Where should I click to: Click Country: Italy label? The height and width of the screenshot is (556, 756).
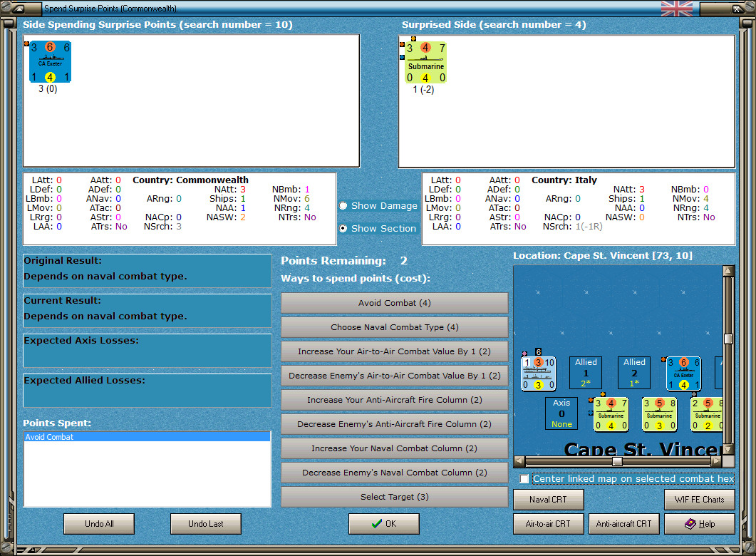[x=564, y=180]
